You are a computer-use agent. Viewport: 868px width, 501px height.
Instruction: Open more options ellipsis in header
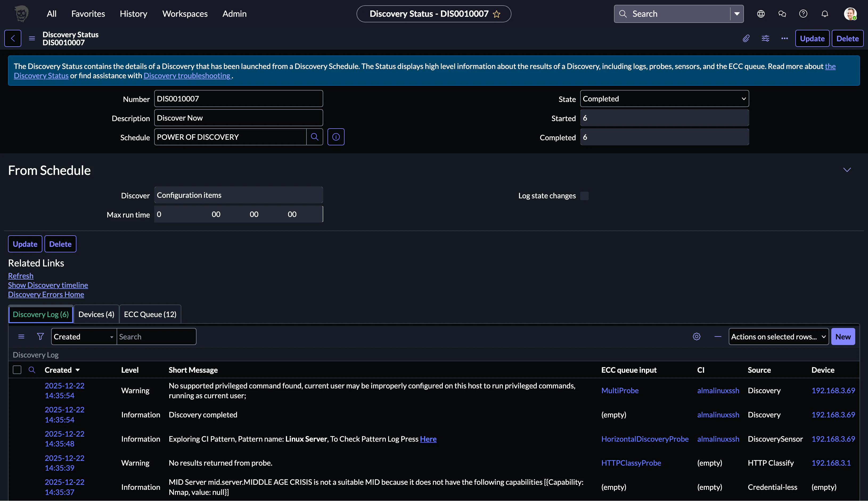click(784, 38)
